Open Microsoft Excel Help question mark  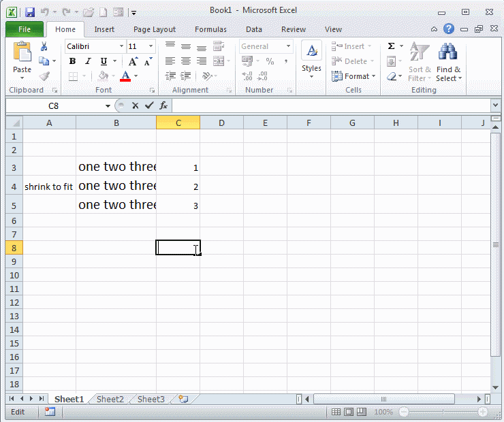(x=448, y=29)
